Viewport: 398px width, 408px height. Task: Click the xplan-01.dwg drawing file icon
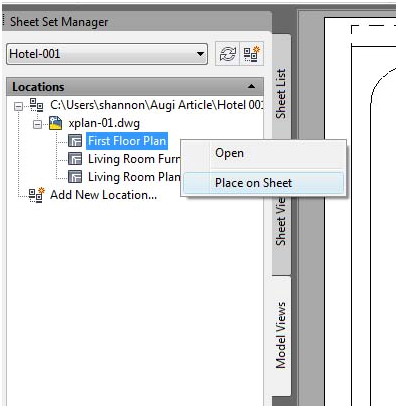pos(55,123)
